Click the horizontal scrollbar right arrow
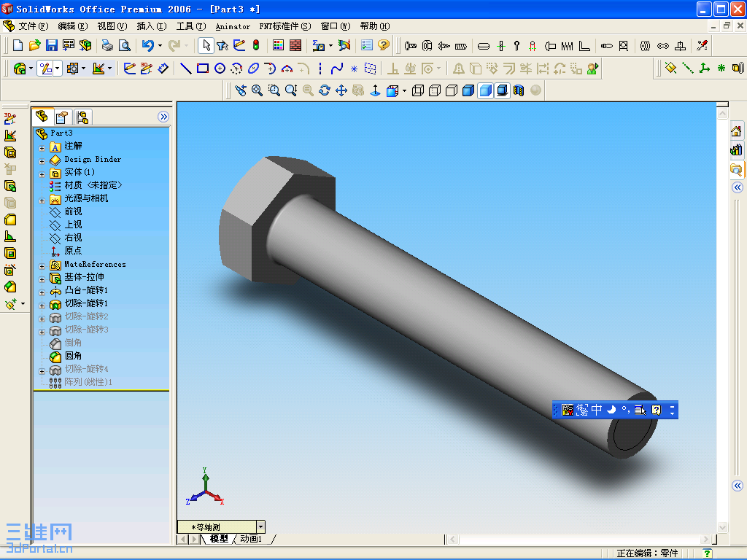Screen dimensions: 747x560 tap(705, 539)
